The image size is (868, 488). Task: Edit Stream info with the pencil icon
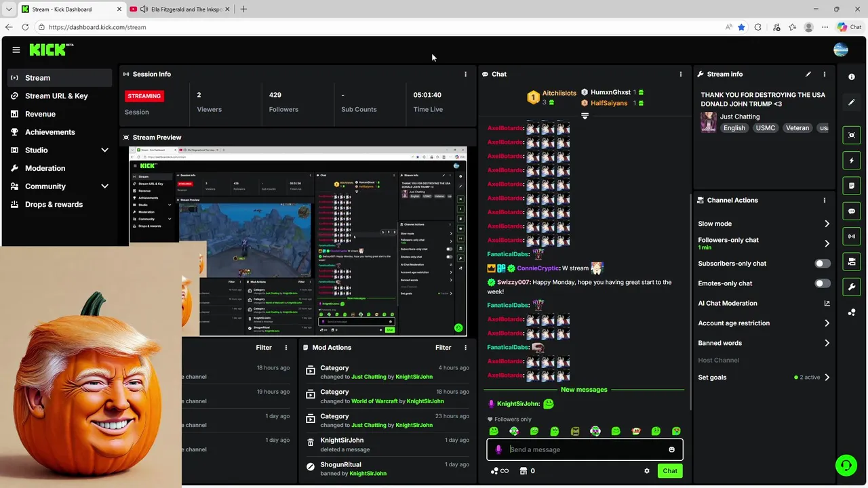pos(808,74)
